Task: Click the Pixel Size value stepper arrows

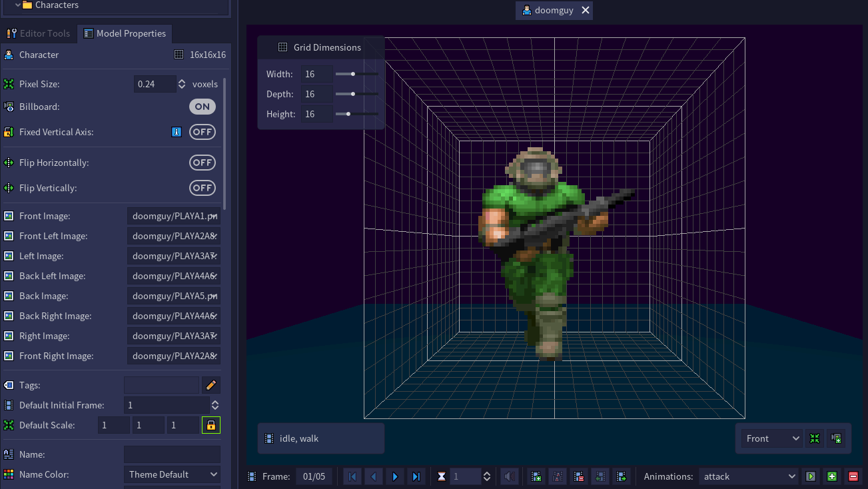Action: click(182, 84)
